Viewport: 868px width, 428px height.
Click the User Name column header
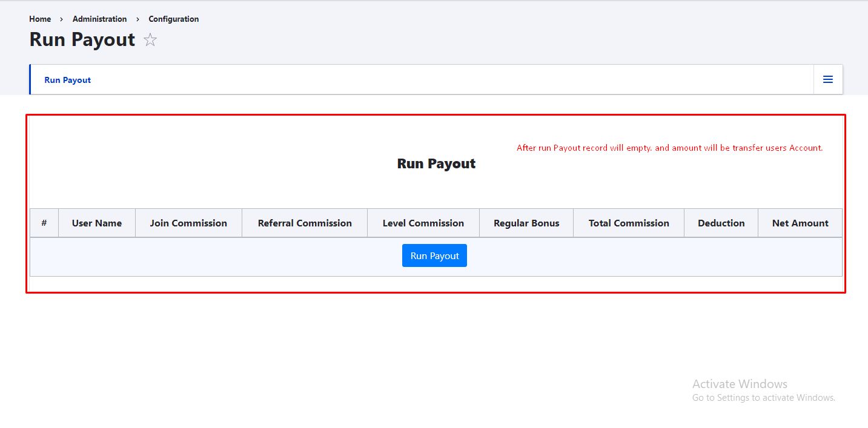97,223
